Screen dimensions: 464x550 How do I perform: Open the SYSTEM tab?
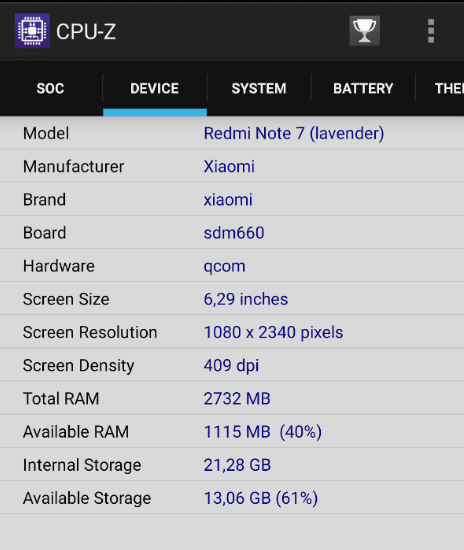(x=259, y=88)
